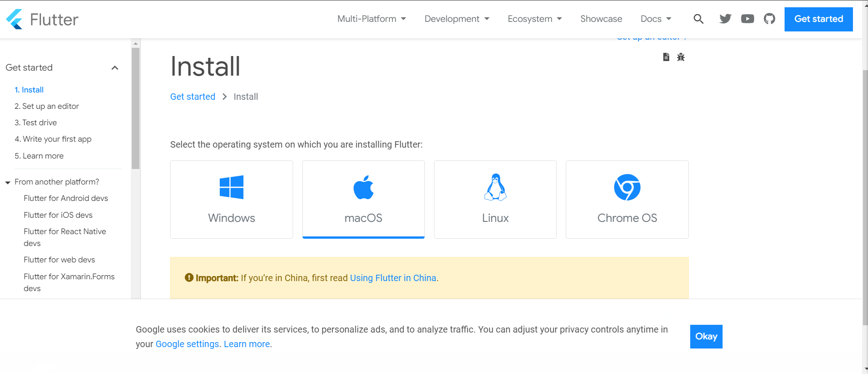This screenshot has width=868, height=374.
Task: Click the sidebar scrollbar thumb
Action: click(x=135, y=108)
